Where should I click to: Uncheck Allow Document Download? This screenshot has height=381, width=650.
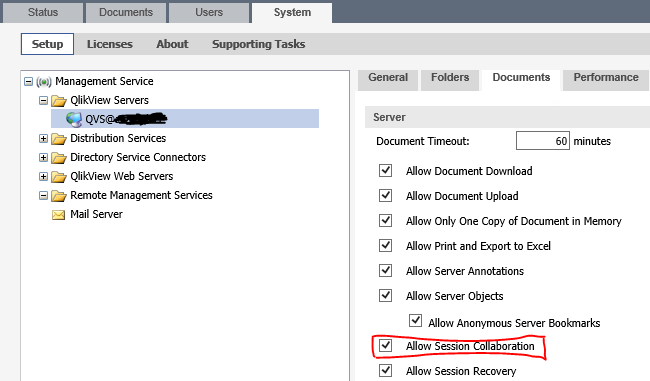(x=386, y=170)
